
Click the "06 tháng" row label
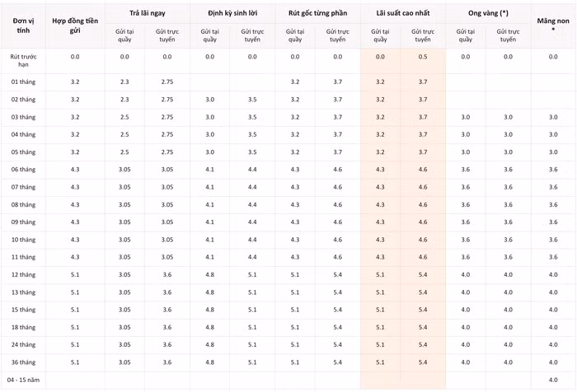click(22, 170)
